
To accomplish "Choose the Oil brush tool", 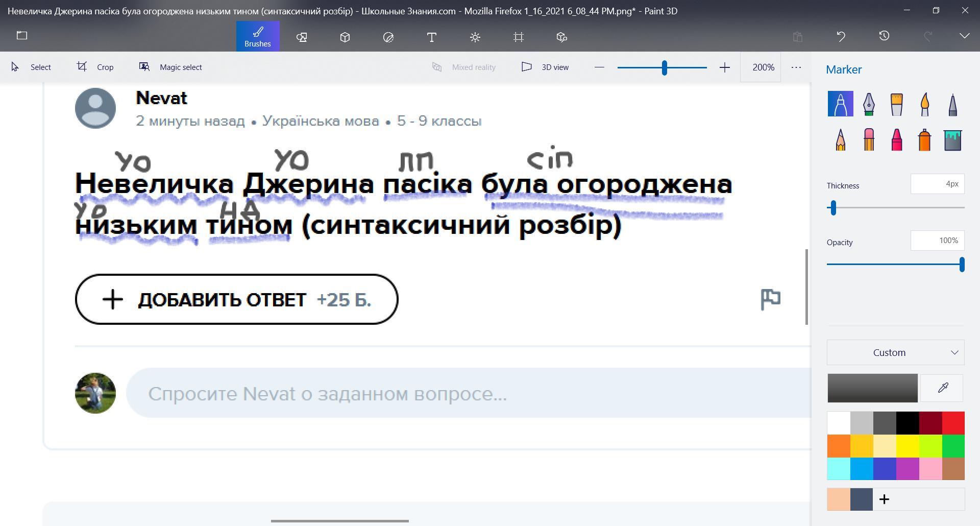I will click(x=896, y=104).
